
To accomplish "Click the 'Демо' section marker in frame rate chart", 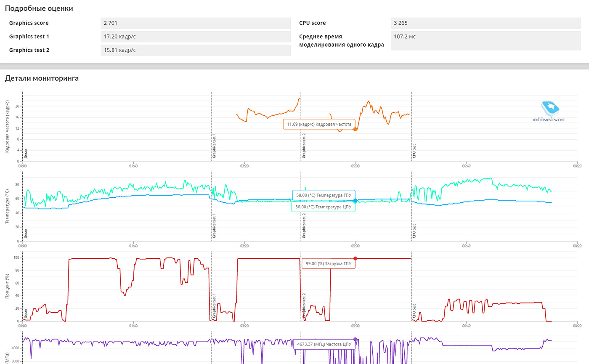I will [x=26, y=153].
